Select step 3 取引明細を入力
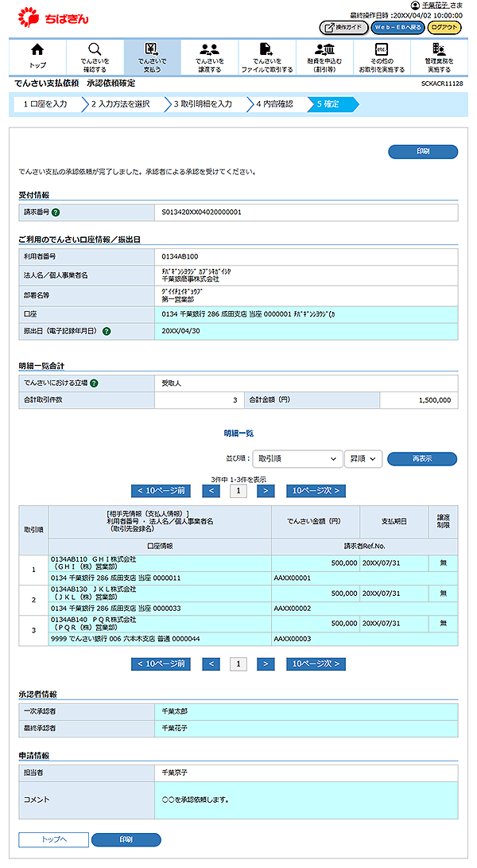This screenshot has width=477, height=868. [x=205, y=104]
